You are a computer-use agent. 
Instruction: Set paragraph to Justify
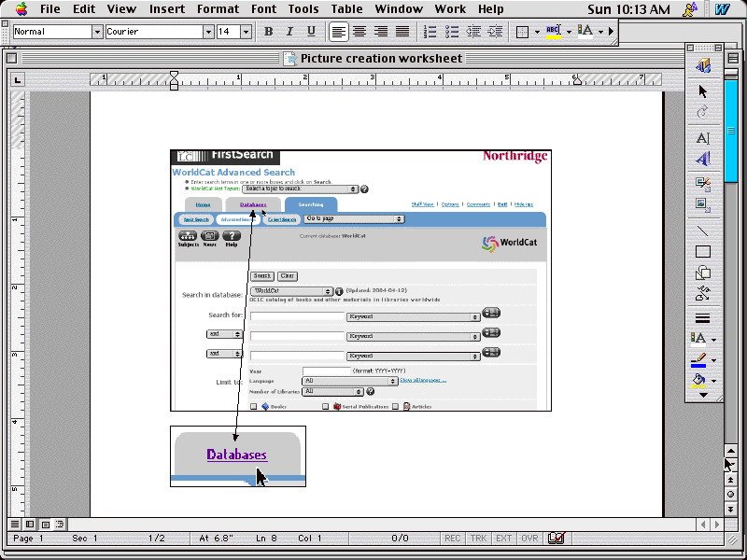point(402,32)
